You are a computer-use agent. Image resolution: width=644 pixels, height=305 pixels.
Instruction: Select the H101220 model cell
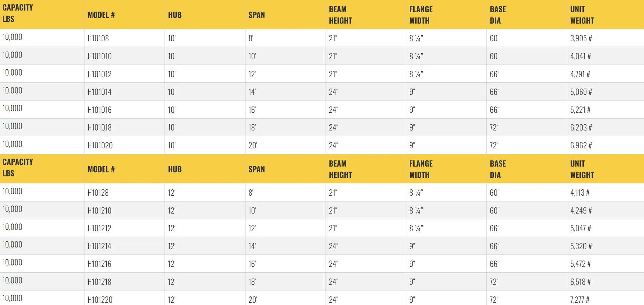click(100, 300)
